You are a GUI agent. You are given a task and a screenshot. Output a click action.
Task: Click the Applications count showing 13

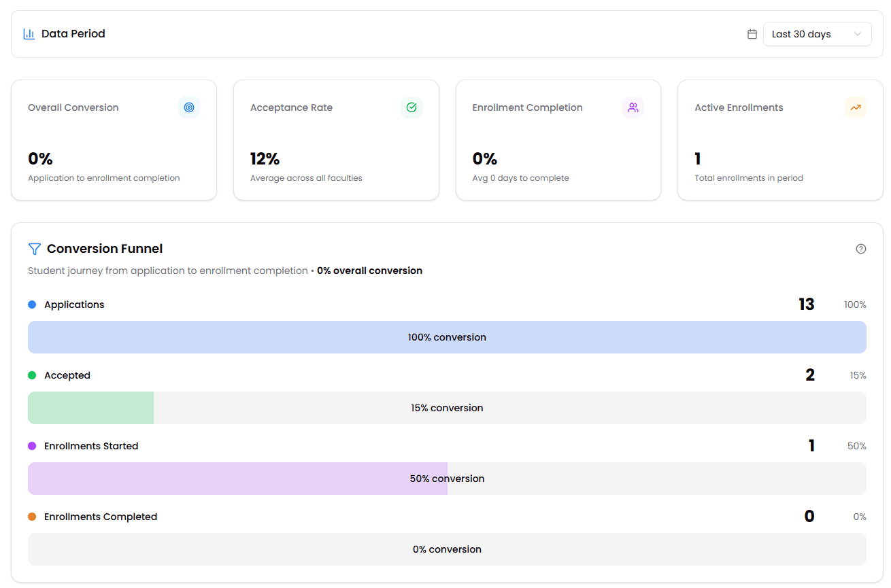[807, 304]
